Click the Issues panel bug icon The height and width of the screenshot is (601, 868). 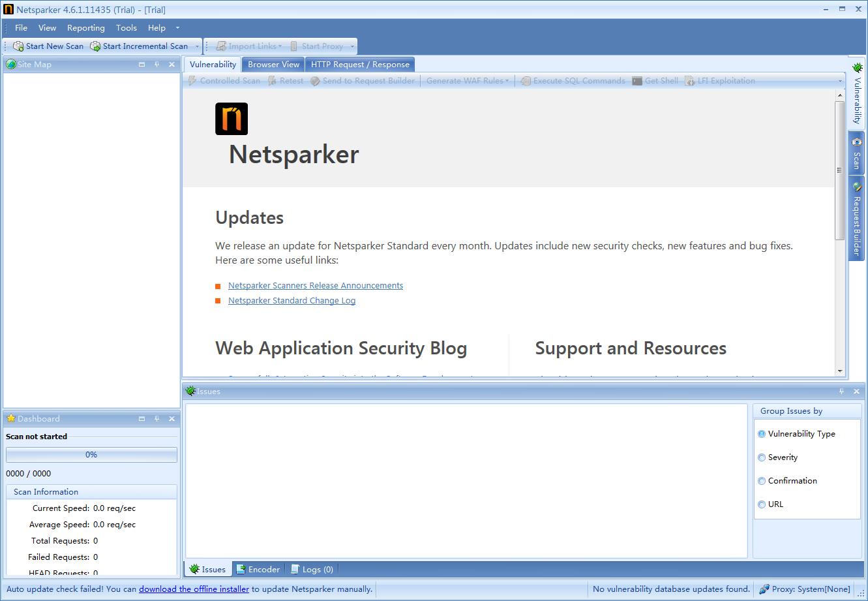(190, 391)
